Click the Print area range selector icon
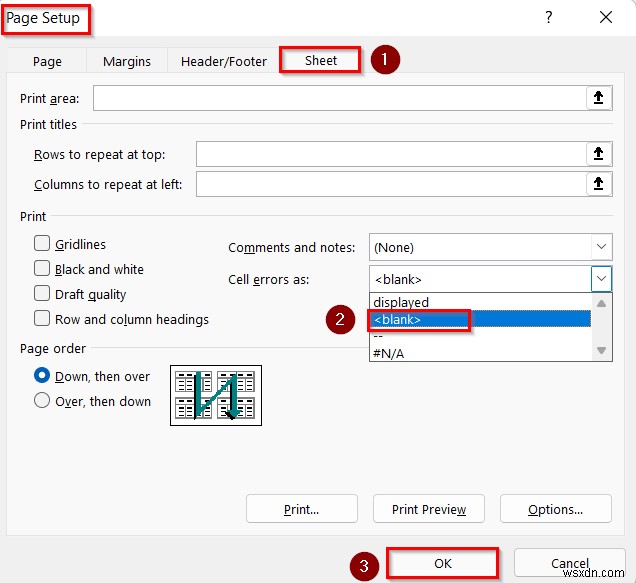Image resolution: width=636 pixels, height=583 pixels. (598, 98)
